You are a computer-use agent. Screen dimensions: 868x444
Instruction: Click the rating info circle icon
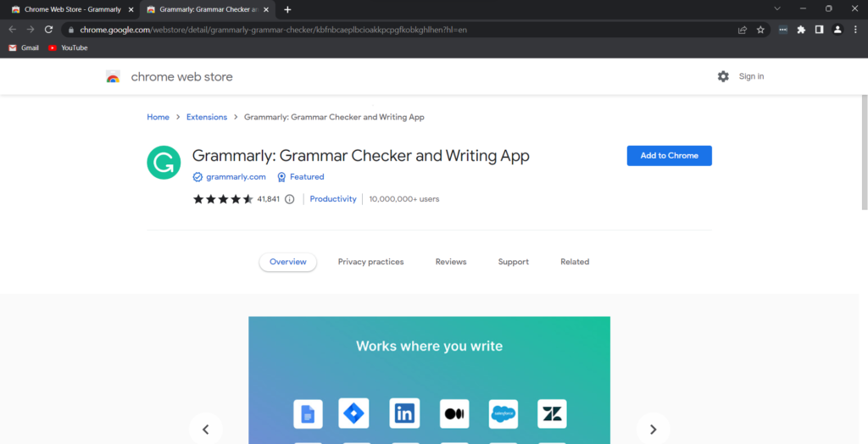click(x=290, y=199)
